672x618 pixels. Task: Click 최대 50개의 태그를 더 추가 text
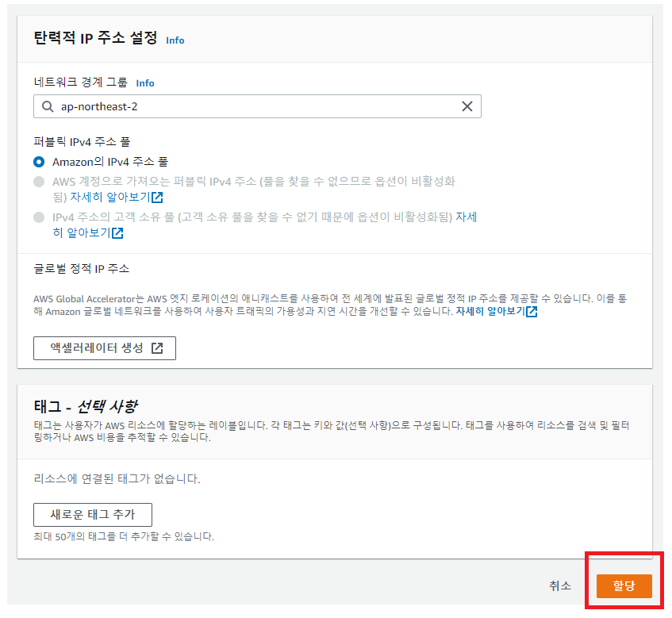coord(124,536)
